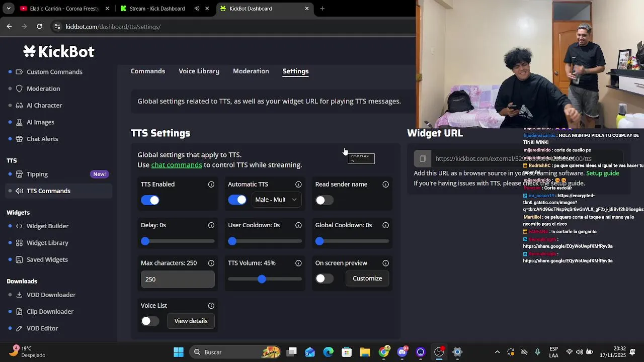Show info for Delay setting
This screenshot has width=644, height=362.
tap(211, 225)
